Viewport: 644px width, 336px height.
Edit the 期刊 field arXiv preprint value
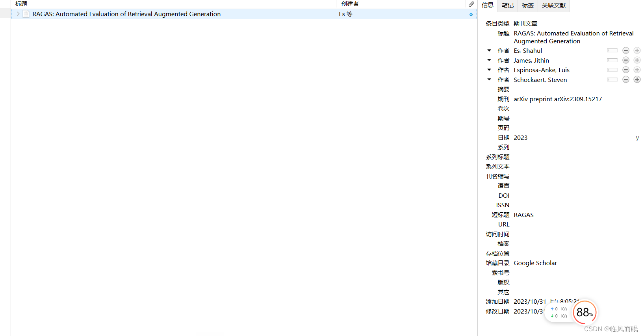[558, 99]
